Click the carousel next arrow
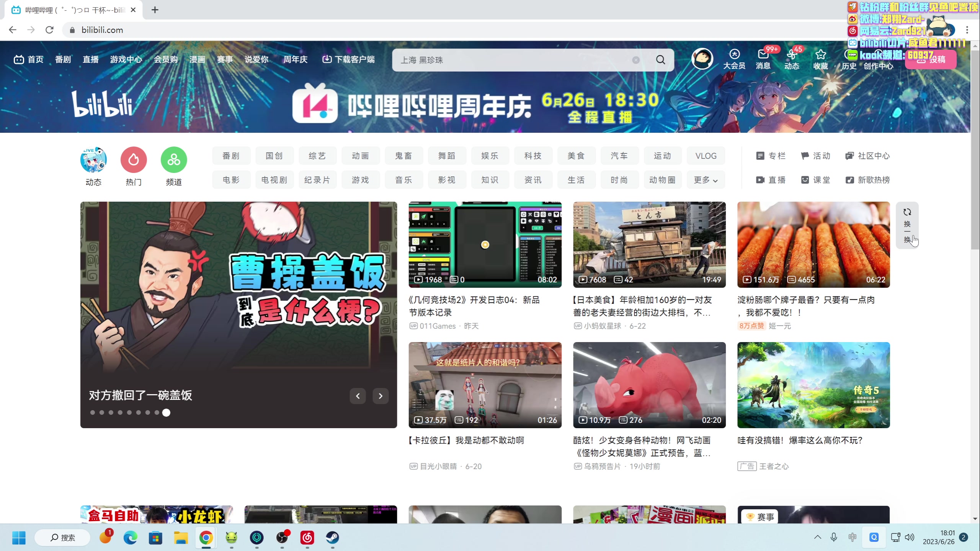The image size is (980, 551). coord(381,396)
